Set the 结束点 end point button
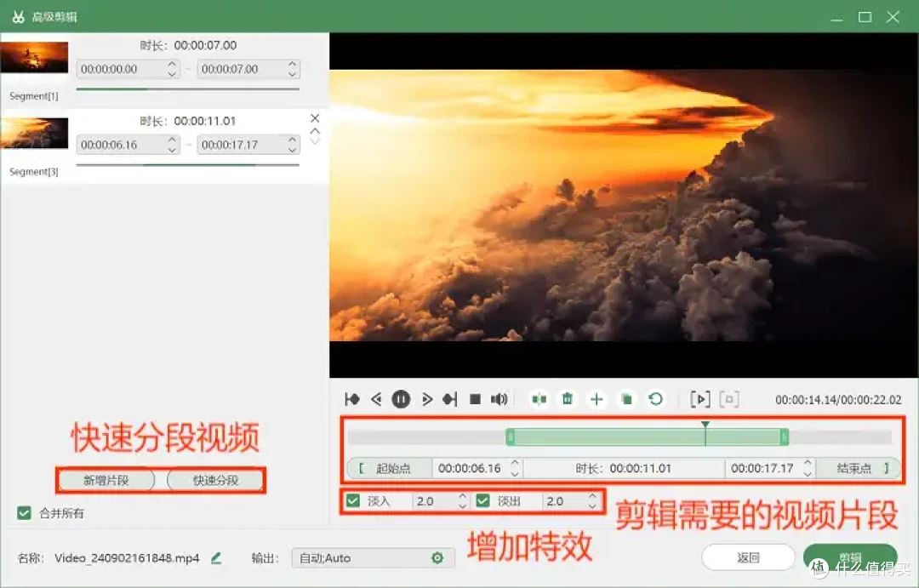The height and width of the screenshot is (588, 919). (858, 468)
